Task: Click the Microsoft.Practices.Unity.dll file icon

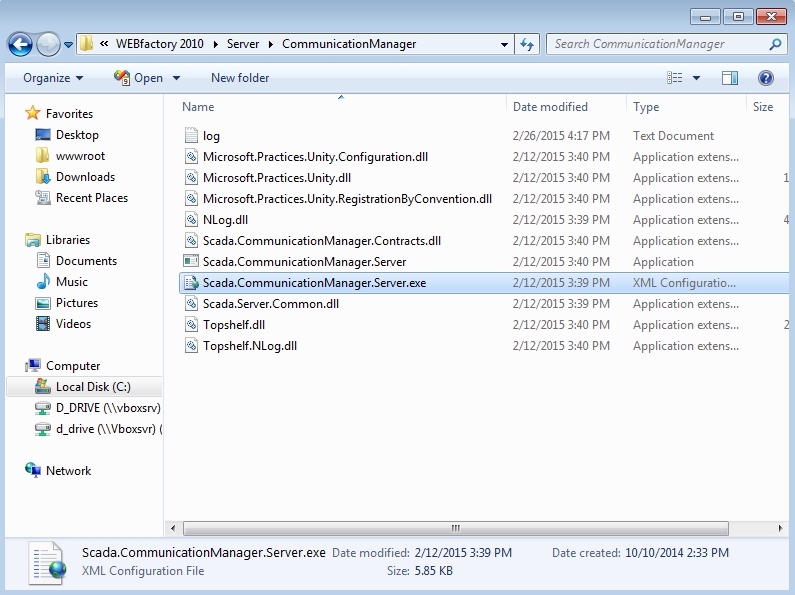Action: 191,177
